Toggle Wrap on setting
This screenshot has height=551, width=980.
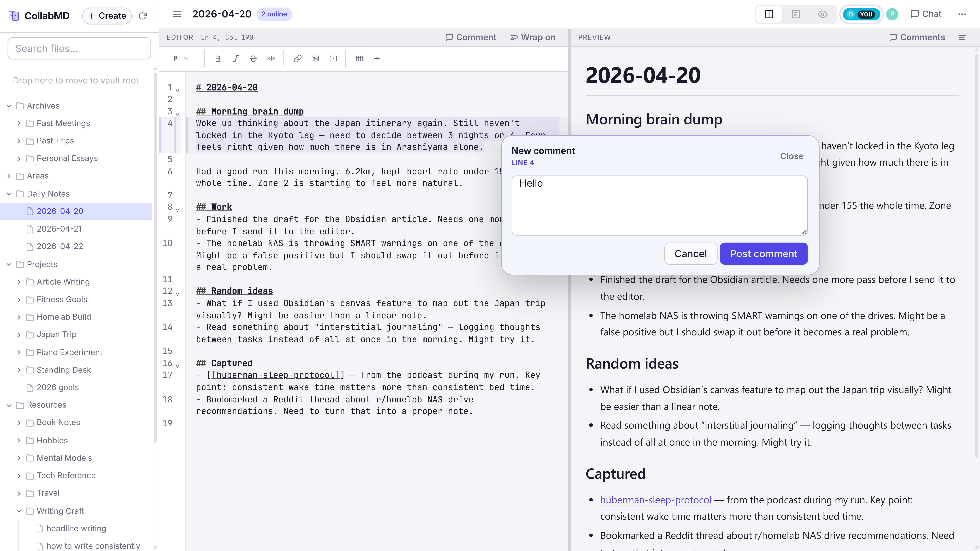533,37
